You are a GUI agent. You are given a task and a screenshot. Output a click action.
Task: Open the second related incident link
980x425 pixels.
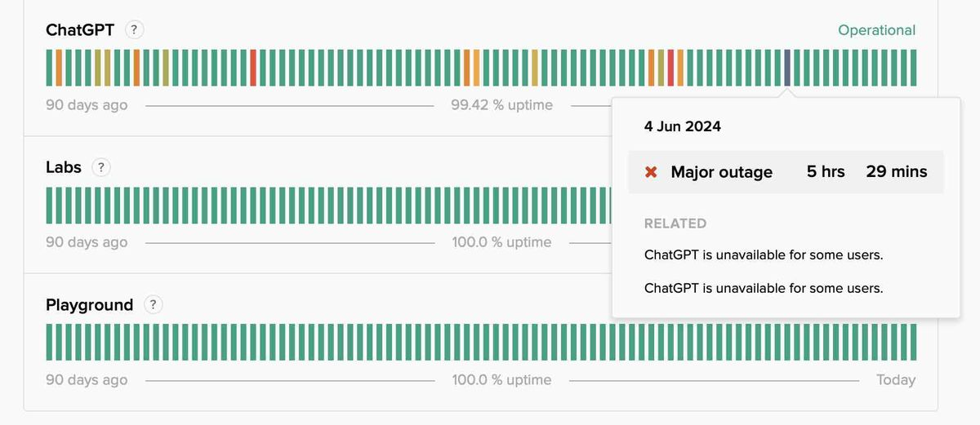764,288
